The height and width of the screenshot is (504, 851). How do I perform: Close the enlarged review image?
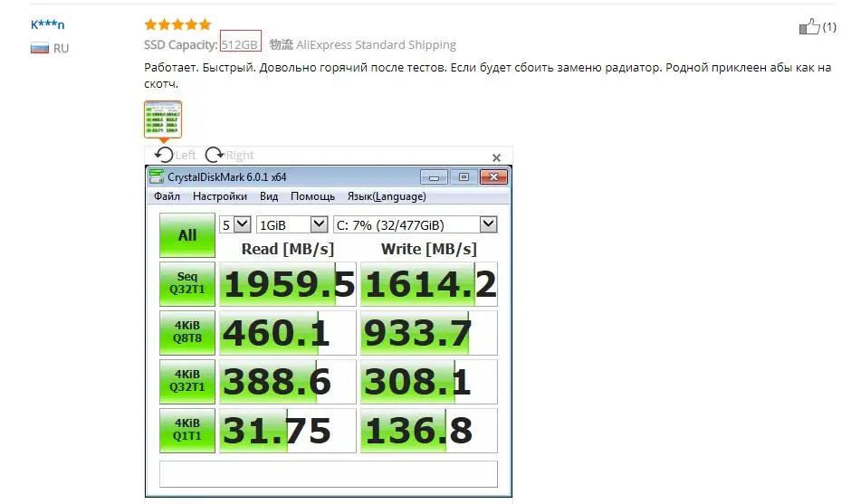pos(496,157)
